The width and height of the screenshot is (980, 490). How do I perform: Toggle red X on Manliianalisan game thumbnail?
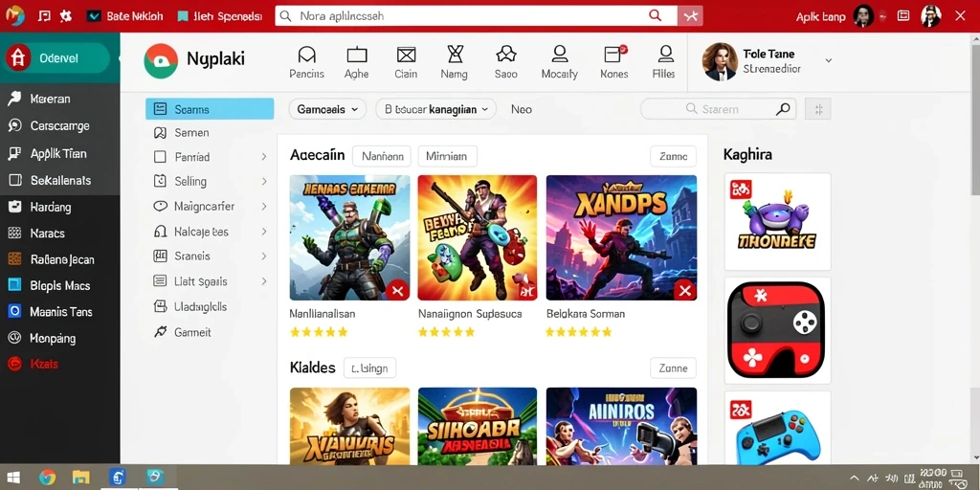(x=397, y=290)
